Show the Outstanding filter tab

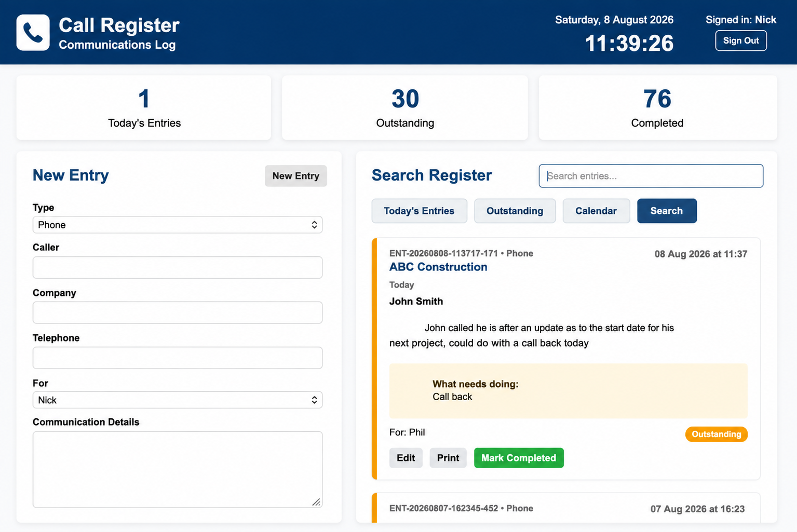(x=515, y=211)
